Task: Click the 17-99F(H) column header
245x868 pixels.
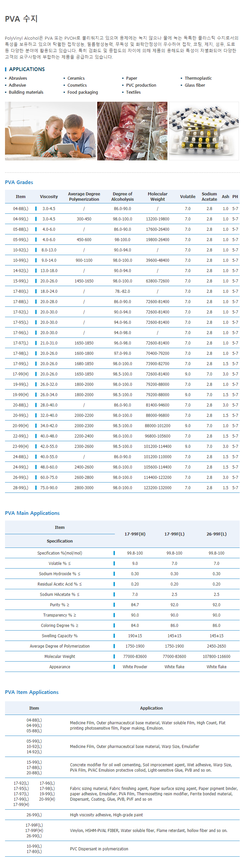Action: (135, 534)
